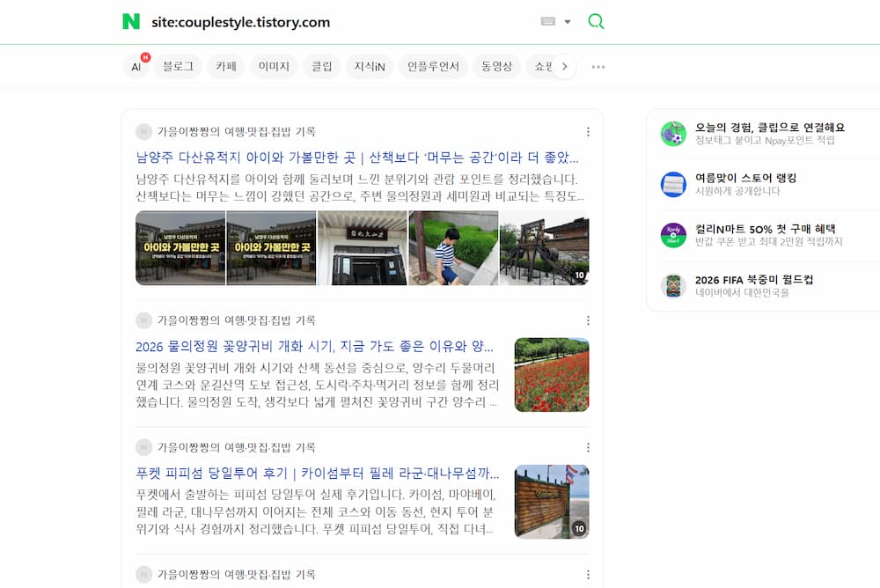Viewport: 880px width, 588px height.
Task: Click blog profile icon above 푸켓 result
Action: (143, 447)
